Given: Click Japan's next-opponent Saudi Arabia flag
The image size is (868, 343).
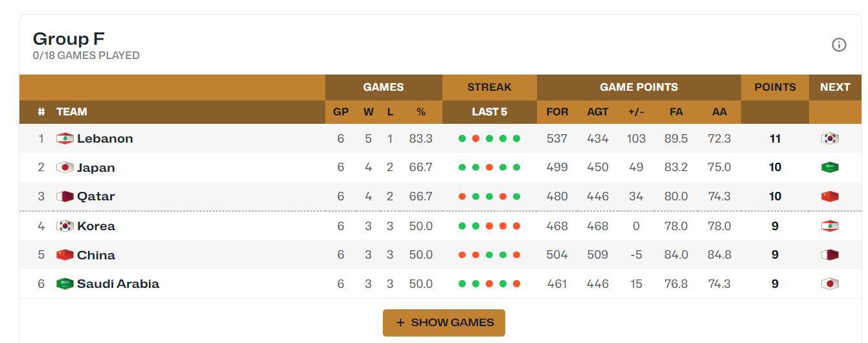Looking at the screenshot, I should click(830, 167).
